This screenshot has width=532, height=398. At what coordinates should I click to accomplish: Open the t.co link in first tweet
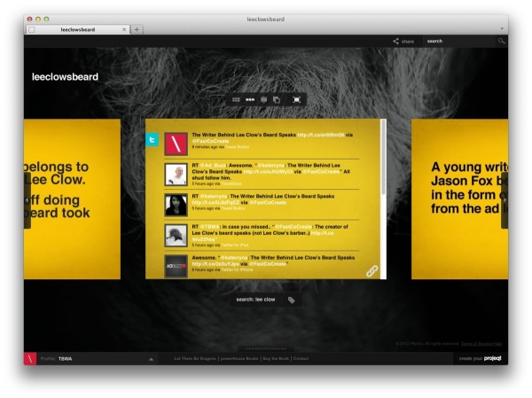click(x=321, y=135)
